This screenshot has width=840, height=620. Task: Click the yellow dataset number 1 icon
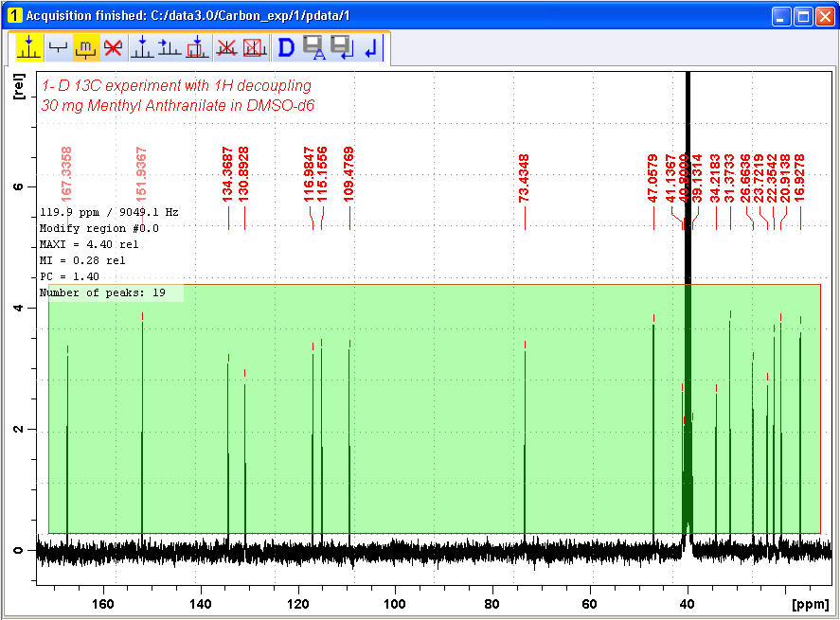point(14,15)
